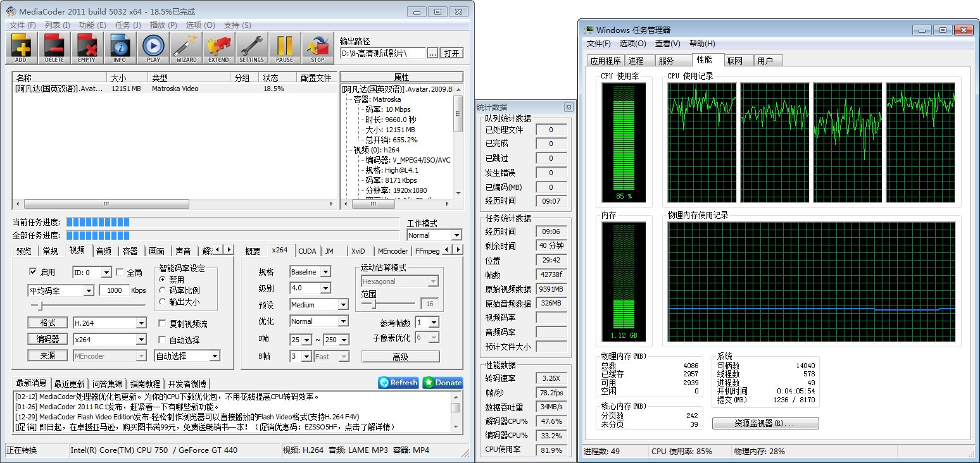This screenshot has height=463, width=980.
Task: Pause transcoding with the PAUSE icon
Action: point(284,47)
